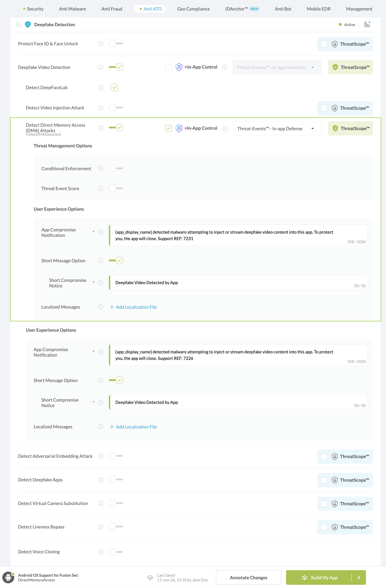The height and width of the screenshot is (588, 386).
Task: Check ThreatScope for Detect Liveness Bypass
Action: coord(324,527)
